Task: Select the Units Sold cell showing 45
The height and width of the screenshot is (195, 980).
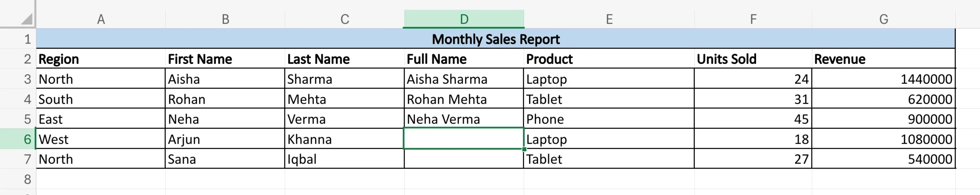Action: coord(753,119)
